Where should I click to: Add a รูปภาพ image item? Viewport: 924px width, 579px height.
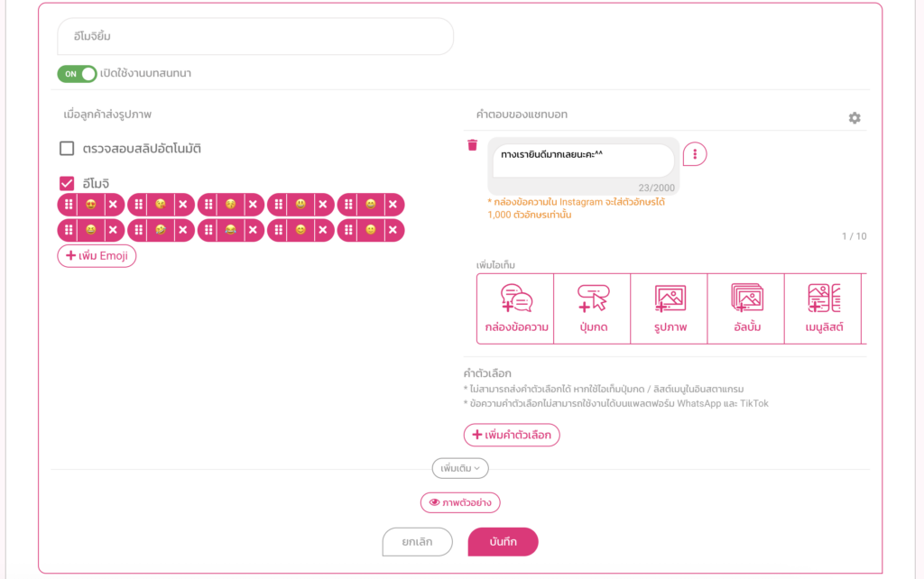pyautogui.click(x=670, y=309)
